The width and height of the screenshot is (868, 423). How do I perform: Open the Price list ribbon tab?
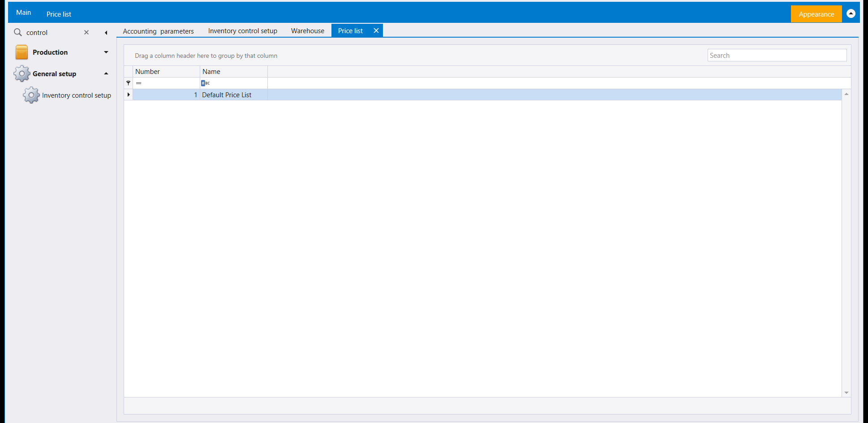[x=59, y=14]
